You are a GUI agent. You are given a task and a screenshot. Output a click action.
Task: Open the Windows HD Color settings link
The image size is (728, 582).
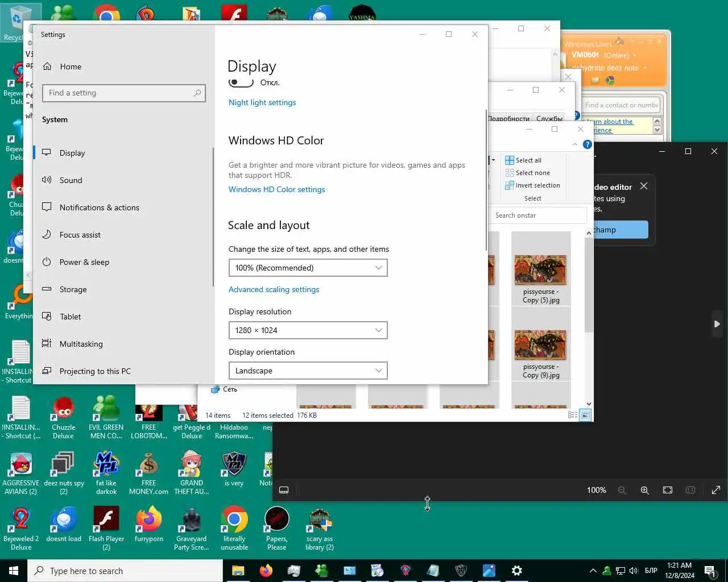(277, 189)
